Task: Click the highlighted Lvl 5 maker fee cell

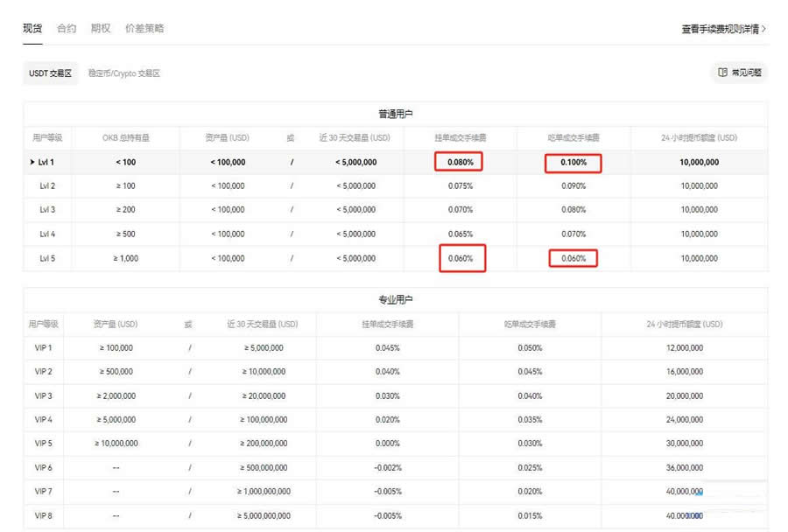Action: (460, 258)
